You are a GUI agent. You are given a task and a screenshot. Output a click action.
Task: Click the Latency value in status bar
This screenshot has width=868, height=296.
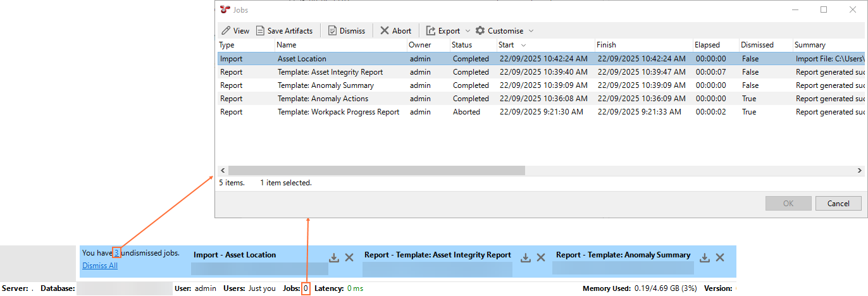[x=355, y=288]
